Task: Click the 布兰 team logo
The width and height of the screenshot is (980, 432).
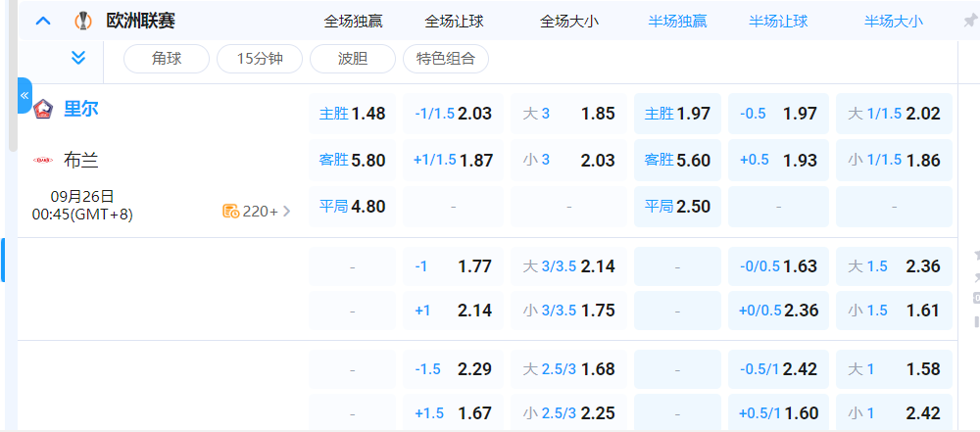Action: [43, 160]
